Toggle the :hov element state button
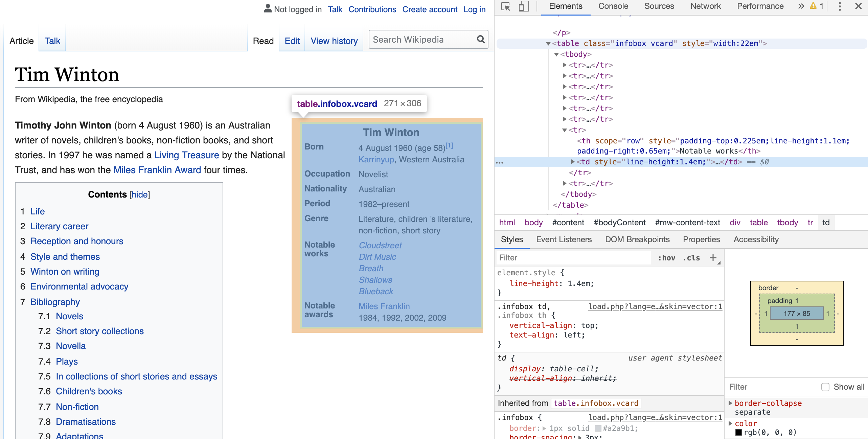This screenshot has height=439, width=868. tap(666, 258)
